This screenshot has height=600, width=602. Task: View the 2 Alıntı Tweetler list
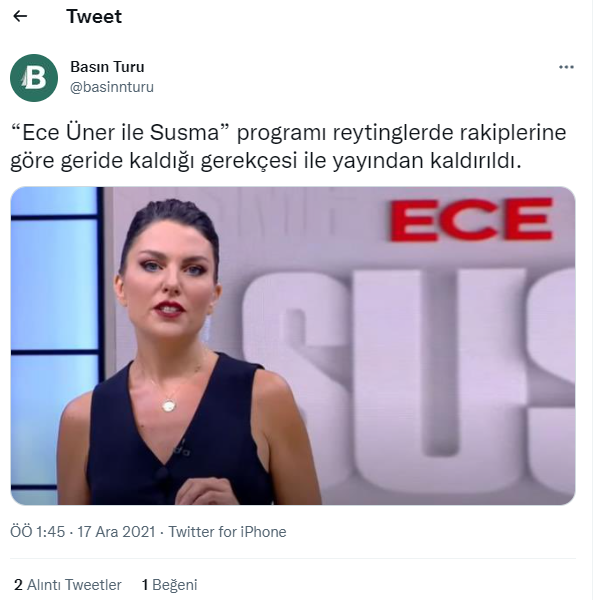point(68,585)
